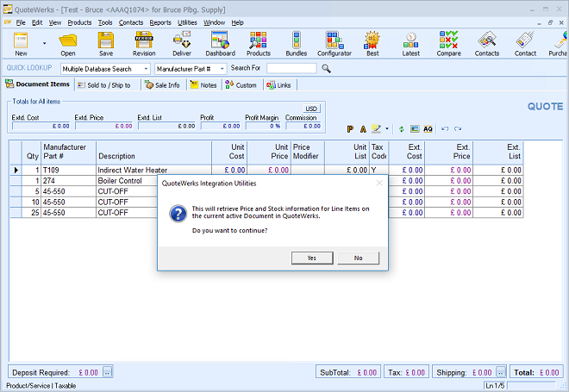The height and width of the screenshot is (392, 569).
Task: Open the Sale Info tab
Action: click(162, 85)
